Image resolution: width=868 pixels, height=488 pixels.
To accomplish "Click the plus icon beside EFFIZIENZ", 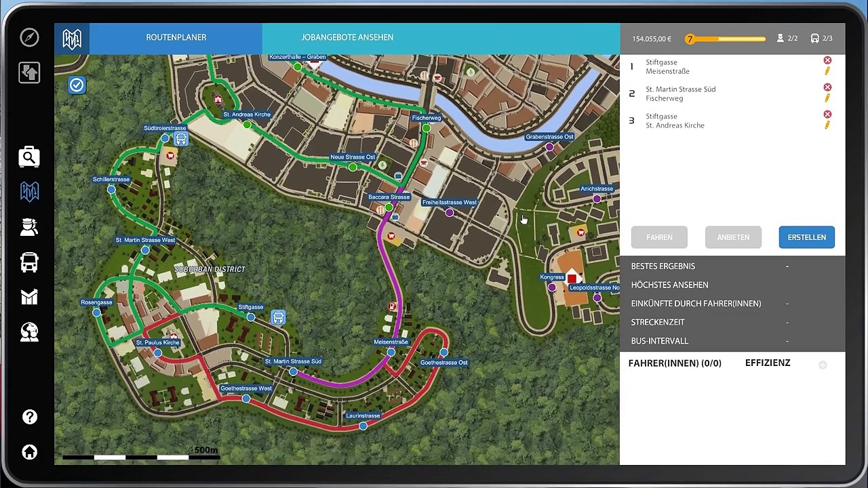I will pos(823,365).
